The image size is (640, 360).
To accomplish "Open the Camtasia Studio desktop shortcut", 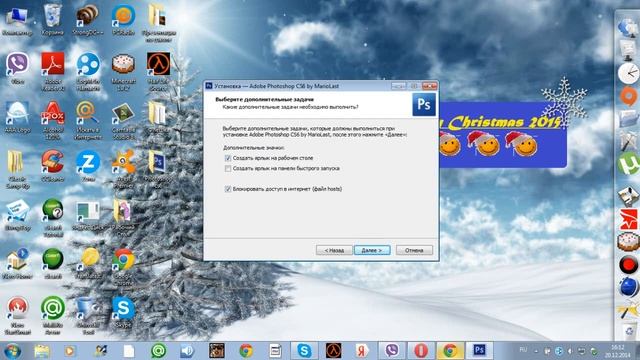I will click(x=123, y=120).
